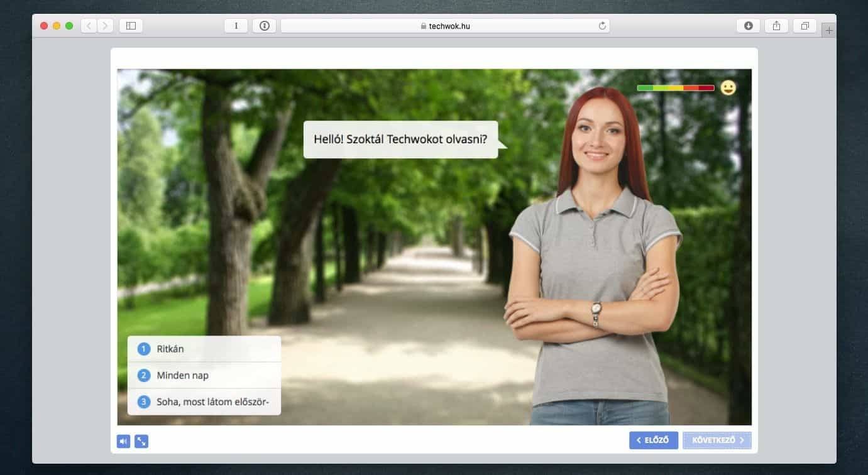The image size is (868, 475).
Task: Focus the techwok.hu address bar
Action: (x=445, y=26)
